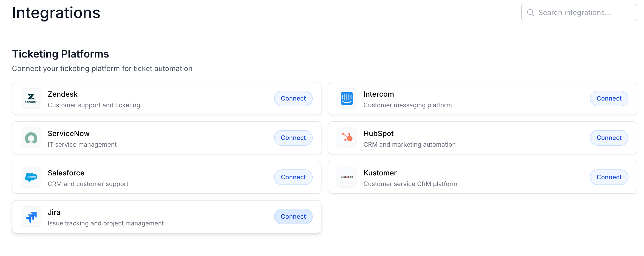Click 'CRM and customer support' description

click(x=88, y=184)
